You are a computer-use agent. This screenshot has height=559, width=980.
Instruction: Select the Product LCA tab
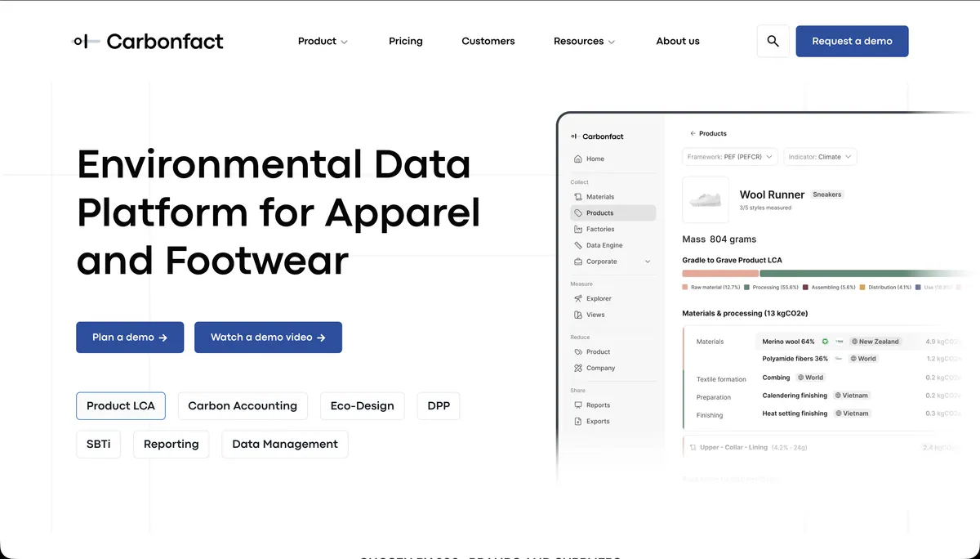pyautogui.click(x=121, y=406)
